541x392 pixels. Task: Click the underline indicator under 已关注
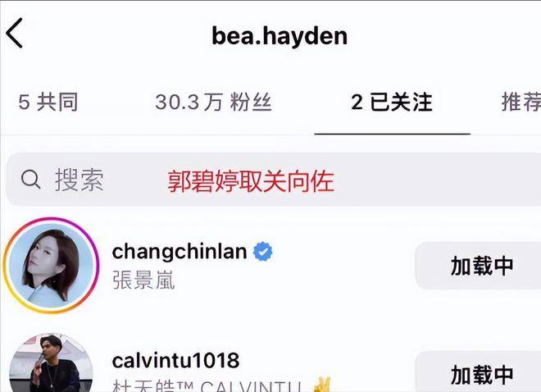tap(393, 134)
